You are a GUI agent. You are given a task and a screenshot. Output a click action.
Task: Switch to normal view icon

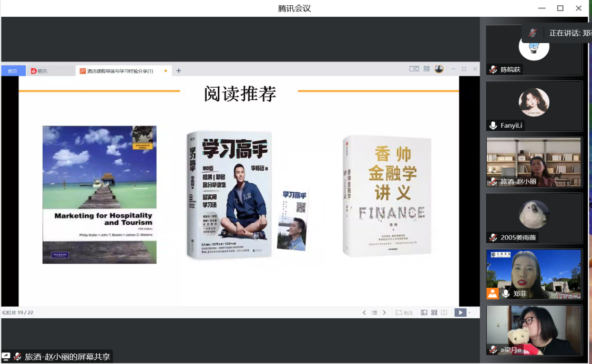point(424,313)
